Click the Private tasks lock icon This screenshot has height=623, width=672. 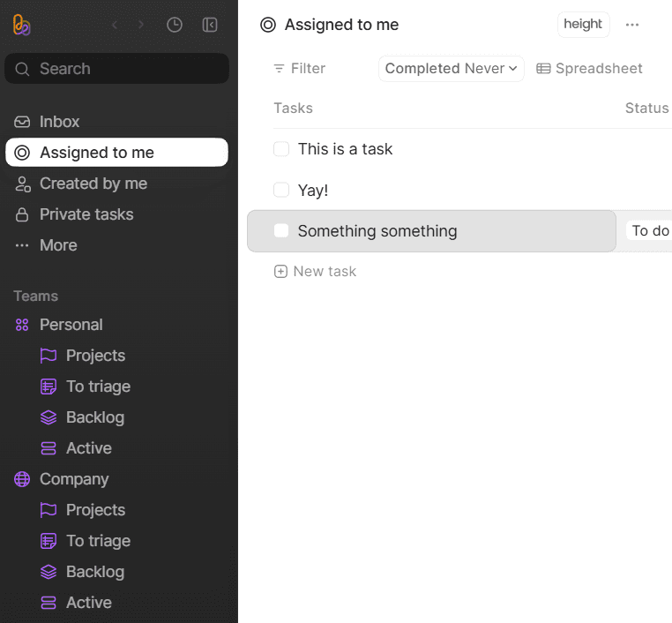[22, 214]
